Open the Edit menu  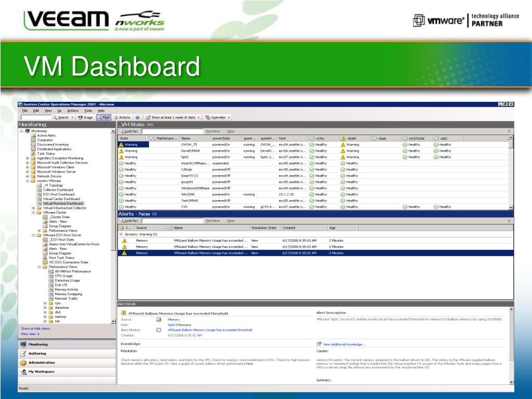36,111
